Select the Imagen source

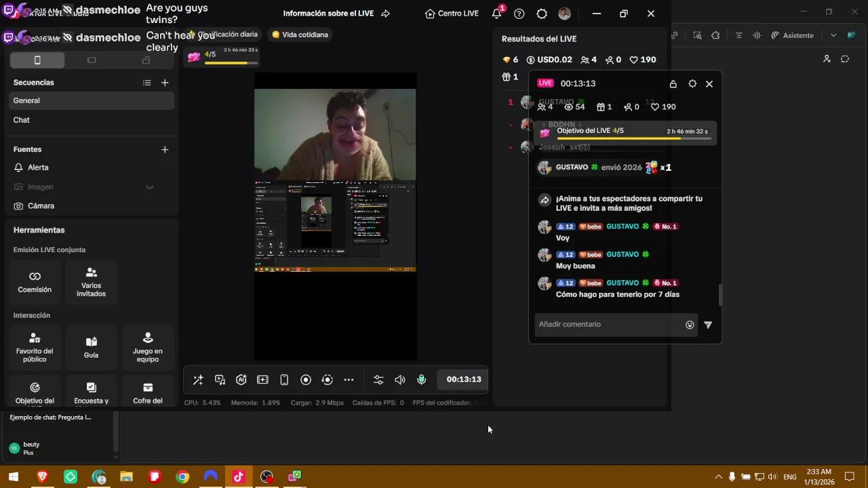[x=92, y=186]
